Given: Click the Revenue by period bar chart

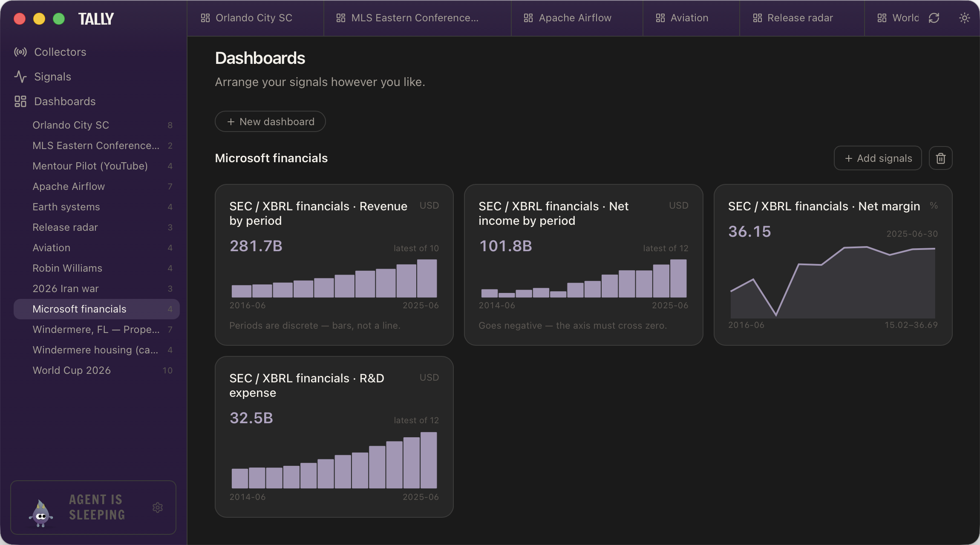Looking at the screenshot, I should tap(334, 278).
